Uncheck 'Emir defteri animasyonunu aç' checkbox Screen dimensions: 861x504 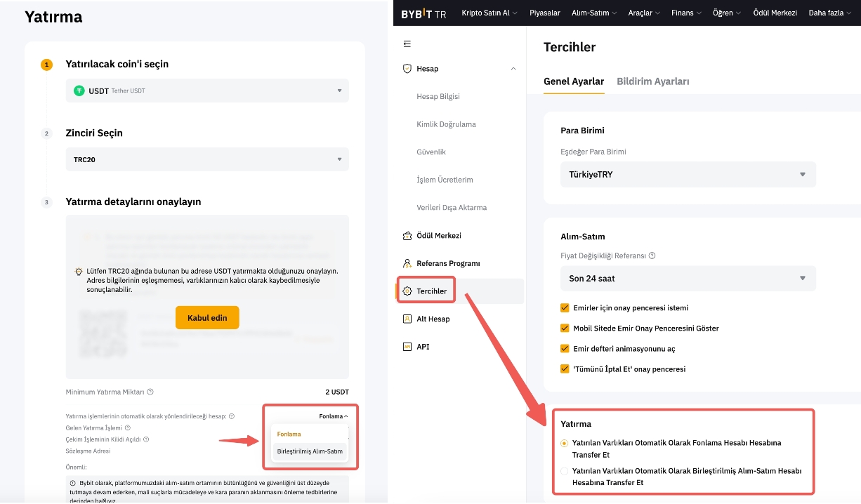click(565, 348)
